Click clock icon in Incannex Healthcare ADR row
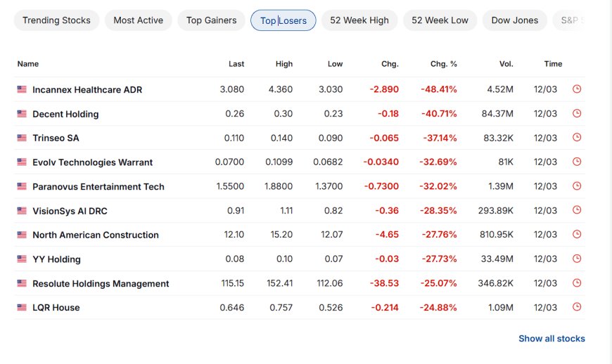 point(577,89)
